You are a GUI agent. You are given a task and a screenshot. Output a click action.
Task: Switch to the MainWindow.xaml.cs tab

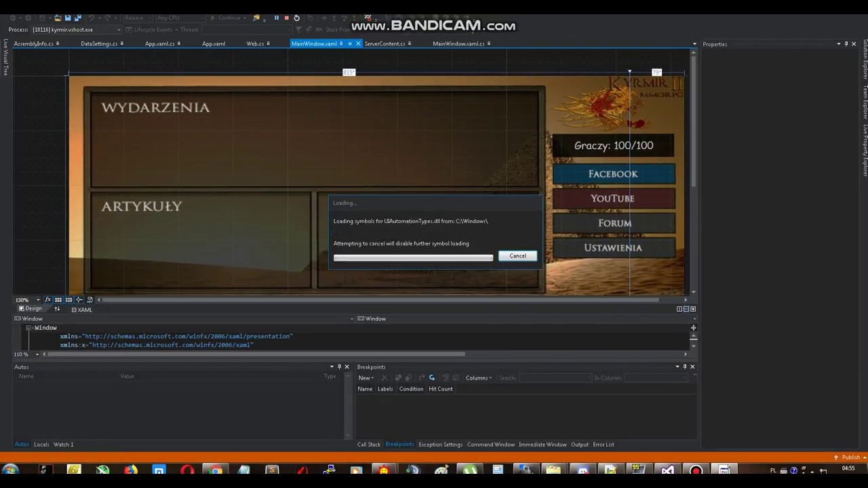point(458,43)
